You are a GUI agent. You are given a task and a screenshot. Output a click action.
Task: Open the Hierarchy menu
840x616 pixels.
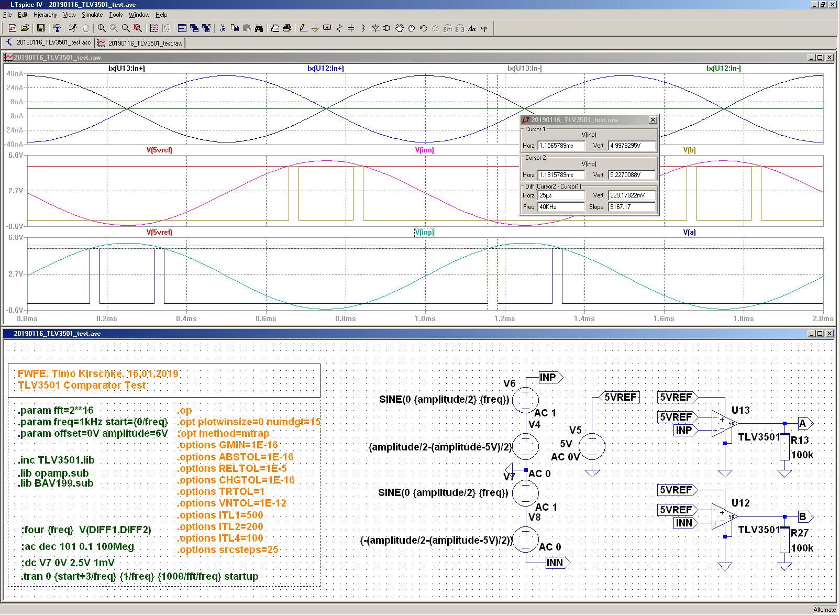coord(45,15)
